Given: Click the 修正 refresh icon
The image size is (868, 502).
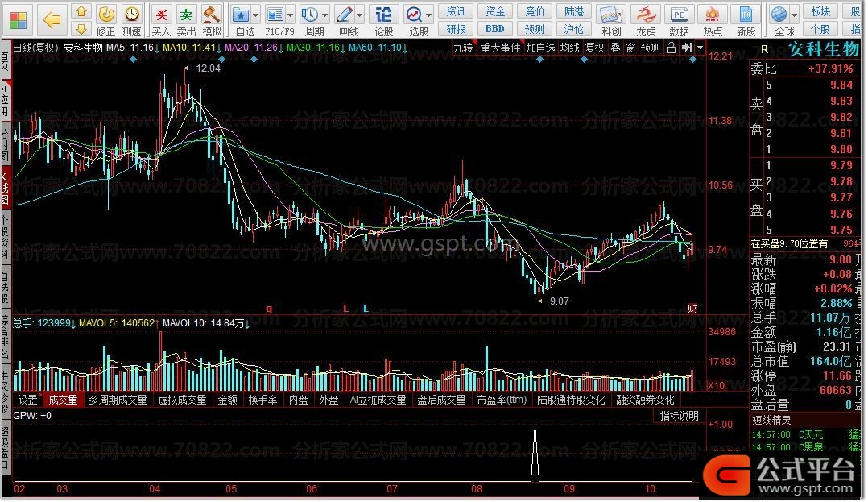Looking at the screenshot, I should (x=105, y=15).
